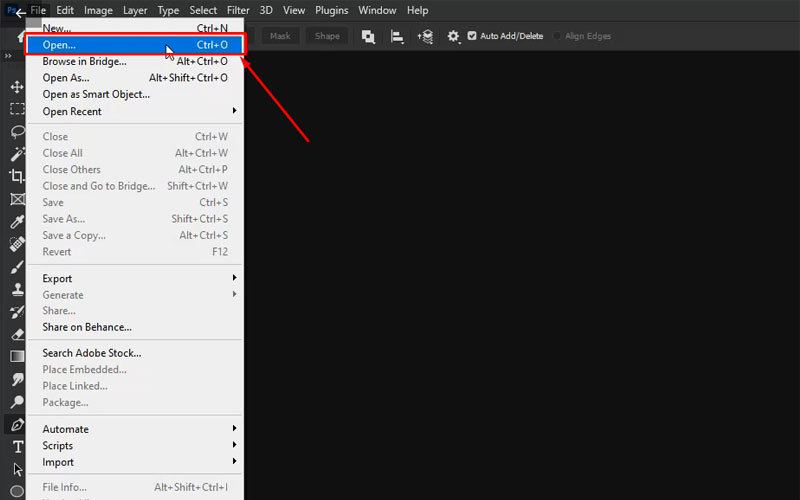Select the Magic Wand tool
The width and height of the screenshot is (800, 500).
[17, 154]
